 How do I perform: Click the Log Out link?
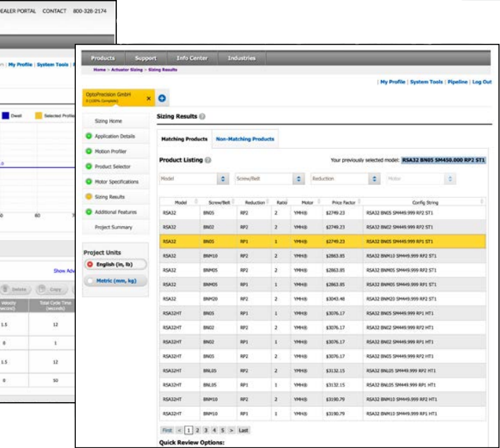pos(481,82)
